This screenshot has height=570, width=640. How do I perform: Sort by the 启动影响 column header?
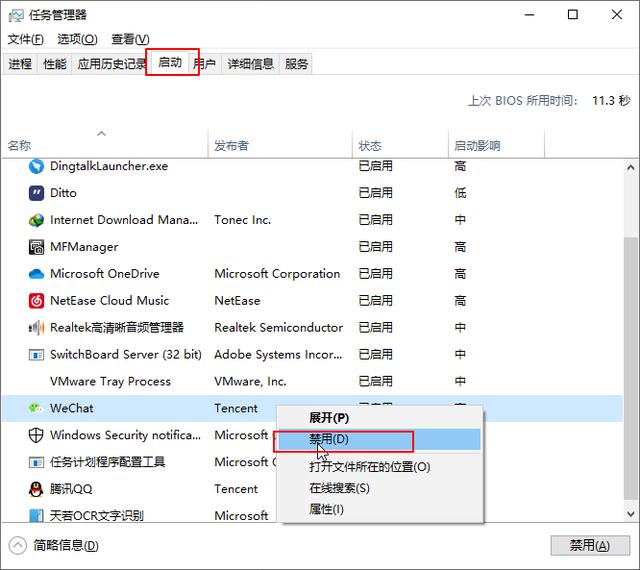[496, 145]
